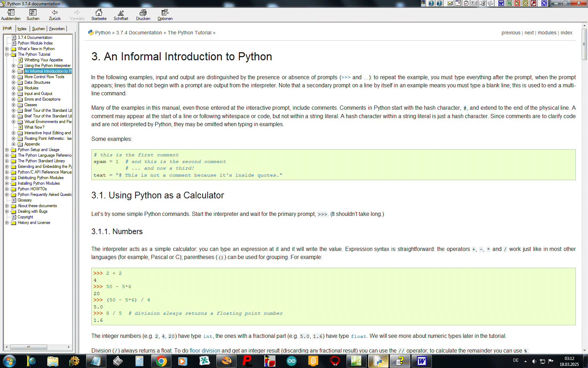Image resolution: width=588 pixels, height=368 pixels.
Task: Open the index link at top right
Action: coord(566,33)
